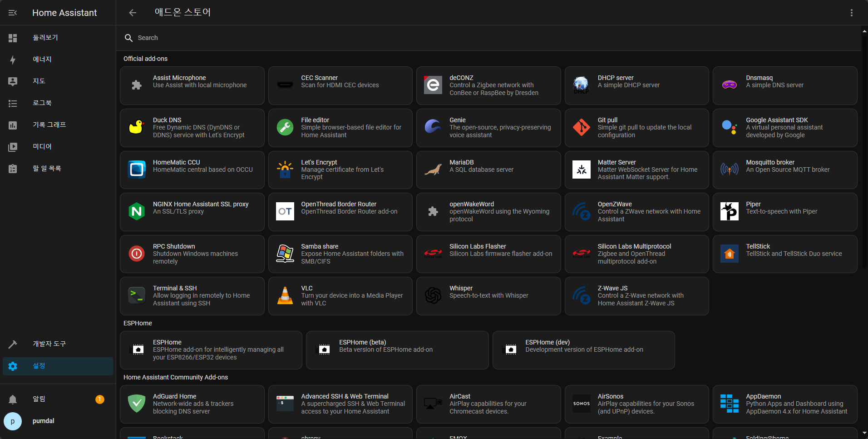Open the AirCast add-on card

click(x=488, y=404)
